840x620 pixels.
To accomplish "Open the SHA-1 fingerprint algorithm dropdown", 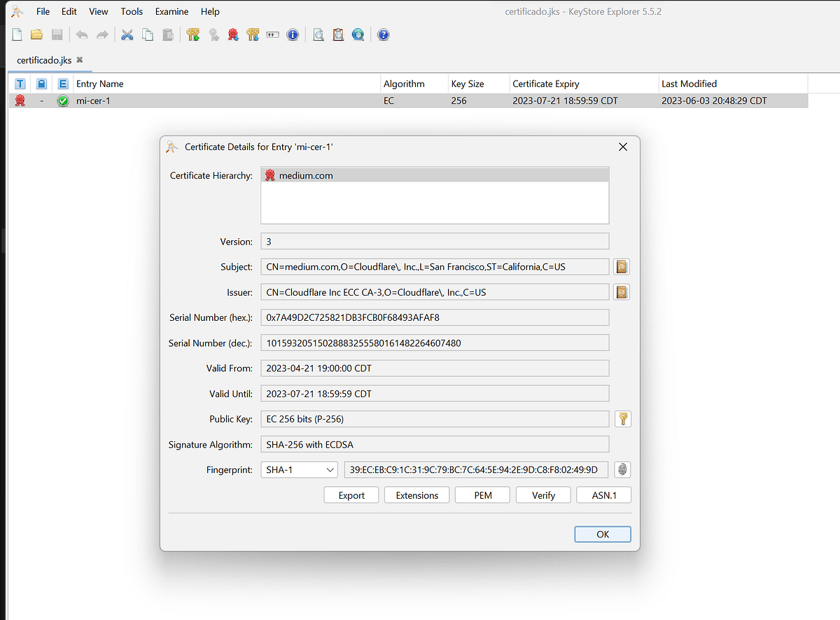I will coord(299,469).
